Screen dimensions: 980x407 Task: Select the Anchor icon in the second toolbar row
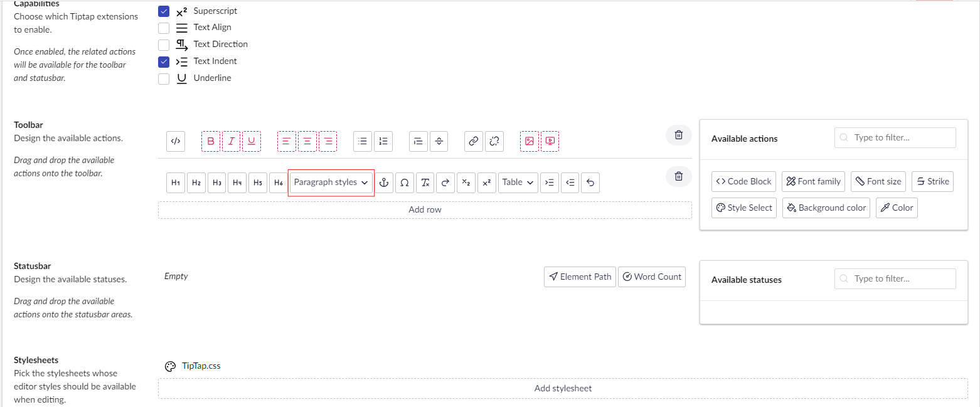pyautogui.click(x=383, y=182)
